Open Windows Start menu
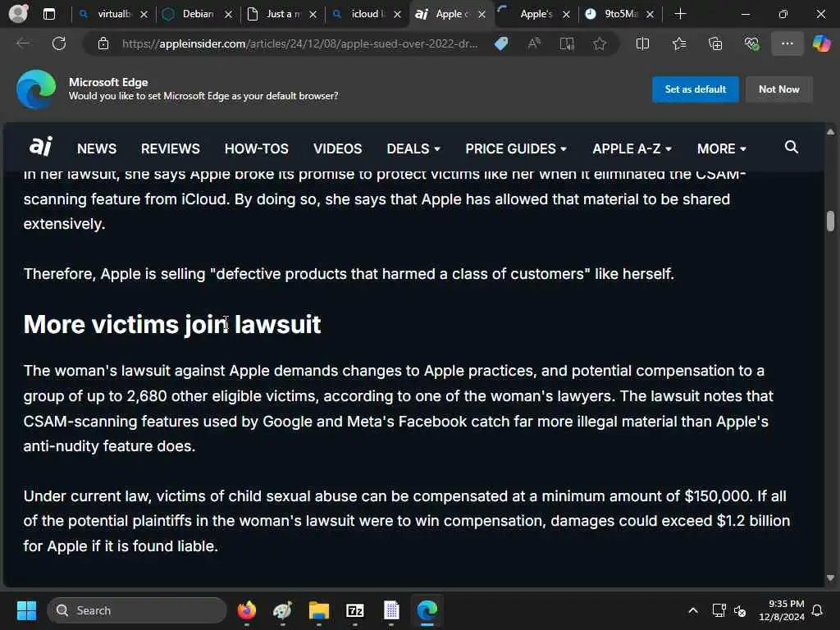840x630 pixels. pos(26,610)
